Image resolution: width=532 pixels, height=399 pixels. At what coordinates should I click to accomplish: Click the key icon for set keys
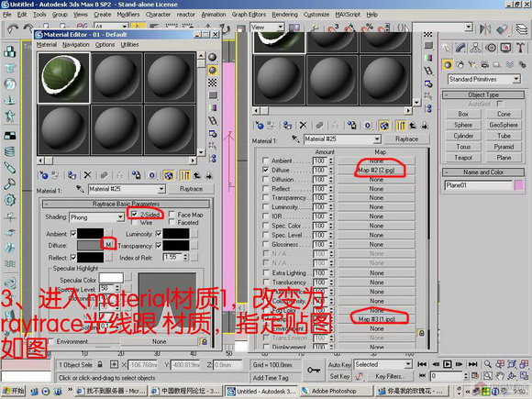(314, 370)
